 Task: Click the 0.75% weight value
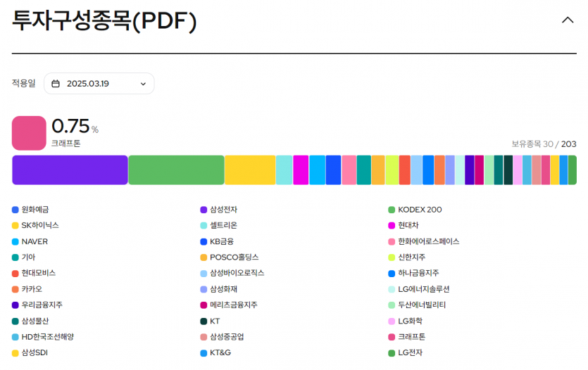pos(75,126)
